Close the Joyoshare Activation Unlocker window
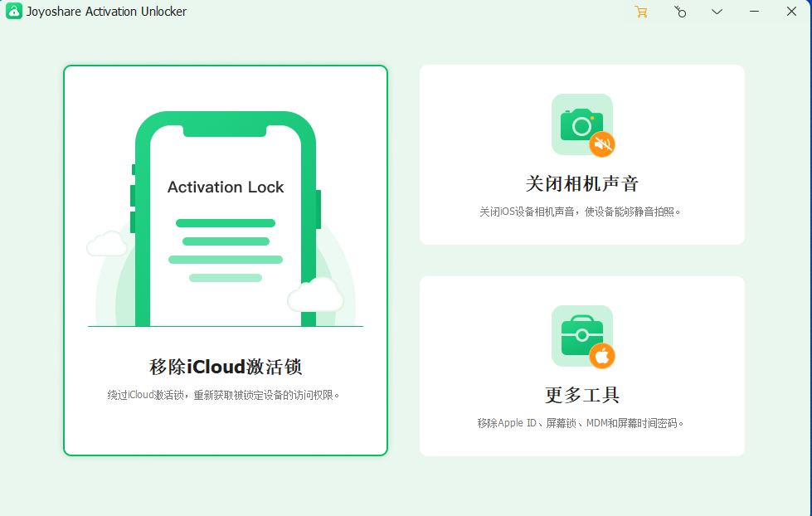 [791, 12]
